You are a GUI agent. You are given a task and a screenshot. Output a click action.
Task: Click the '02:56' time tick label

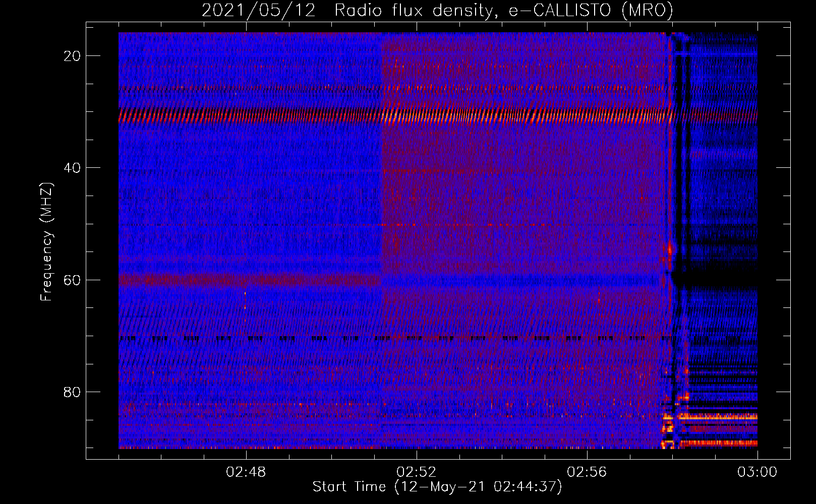coord(587,472)
